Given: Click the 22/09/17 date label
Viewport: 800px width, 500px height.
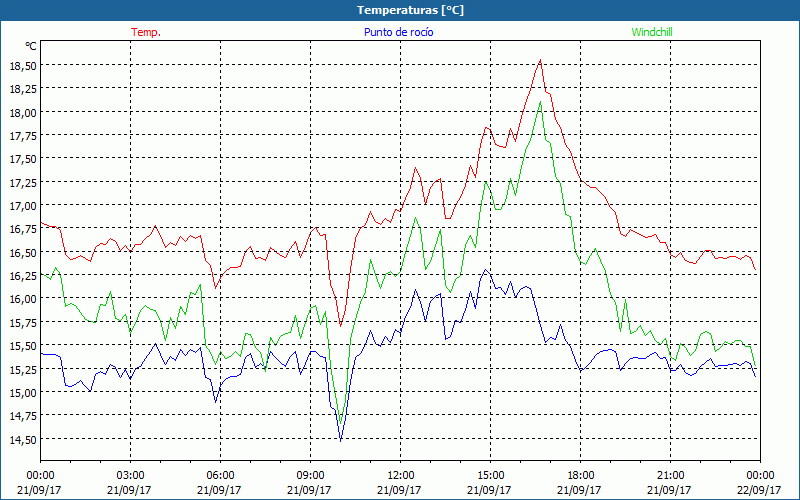Looking at the screenshot, I should tap(759, 490).
